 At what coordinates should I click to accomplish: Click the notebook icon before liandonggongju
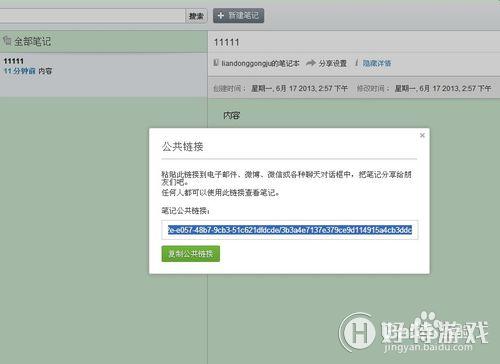pyautogui.click(x=216, y=62)
